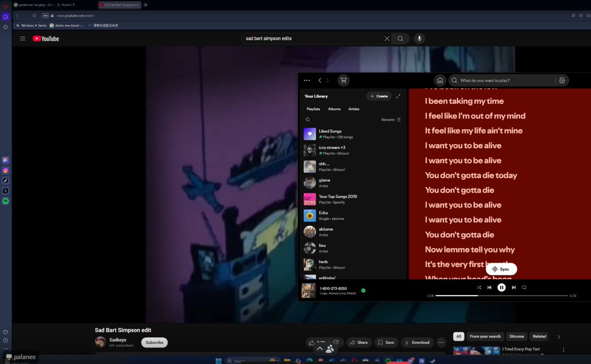Open the Sadkeys channel avatar
Screen dimensions: 591x364
click(x=100, y=342)
